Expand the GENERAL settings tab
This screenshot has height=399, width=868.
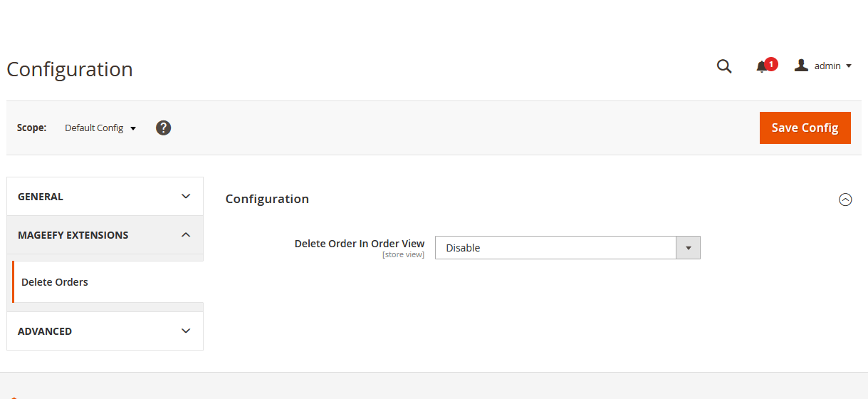point(41,197)
